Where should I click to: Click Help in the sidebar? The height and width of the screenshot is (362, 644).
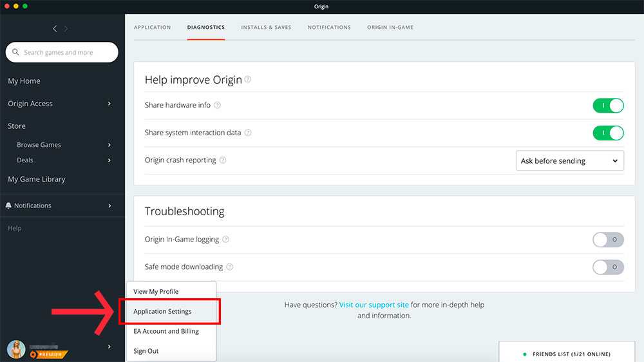click(x=14, y=228)
